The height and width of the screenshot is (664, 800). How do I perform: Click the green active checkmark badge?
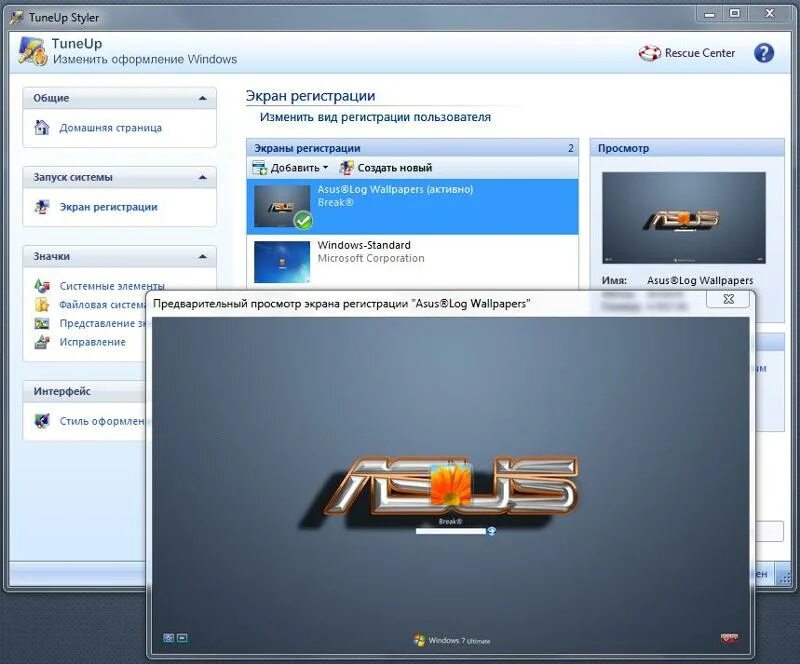pos(304,220)
